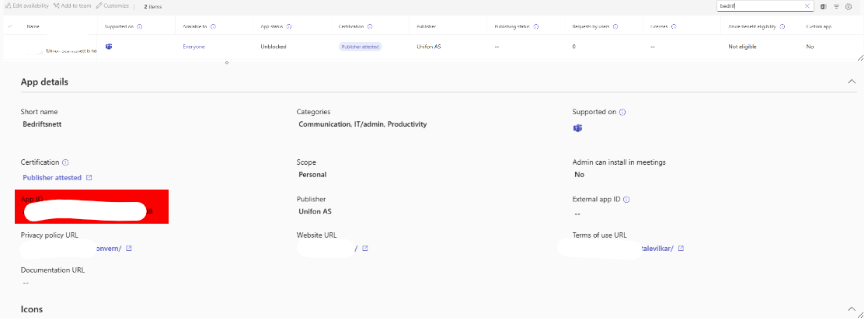Click Customize in the toolbar
The image size is (868, 324).
coord(113,6)
